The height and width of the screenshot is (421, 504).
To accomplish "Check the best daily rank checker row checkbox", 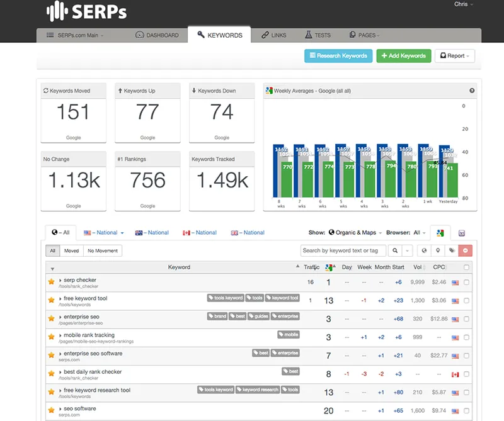I will (466, 374).
